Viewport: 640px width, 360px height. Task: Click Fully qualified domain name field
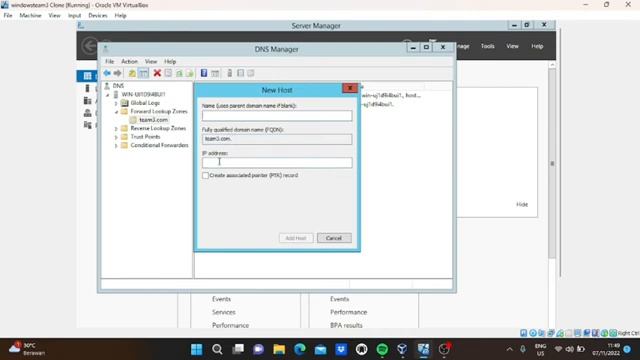tap(277, 139)
